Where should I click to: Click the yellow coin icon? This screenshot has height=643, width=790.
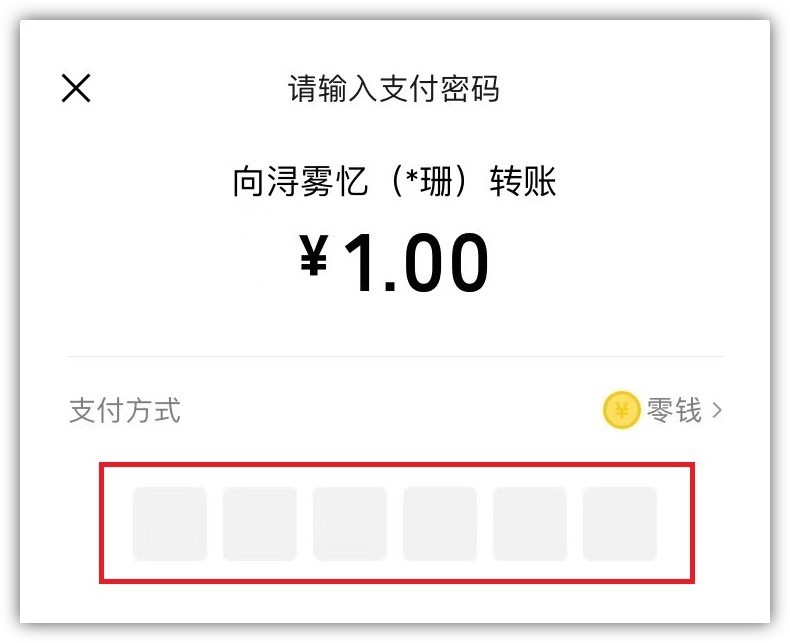tap(621, 410)
